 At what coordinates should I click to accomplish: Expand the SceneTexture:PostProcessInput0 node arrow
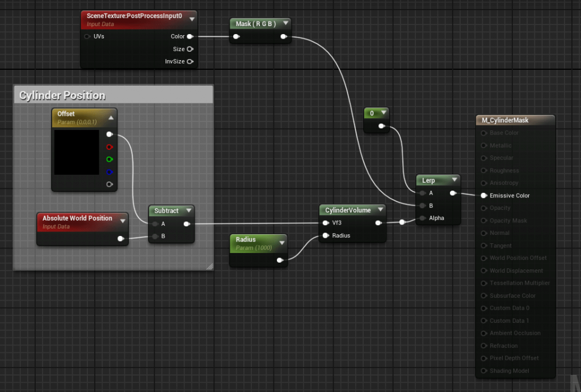tap(192, 19)
